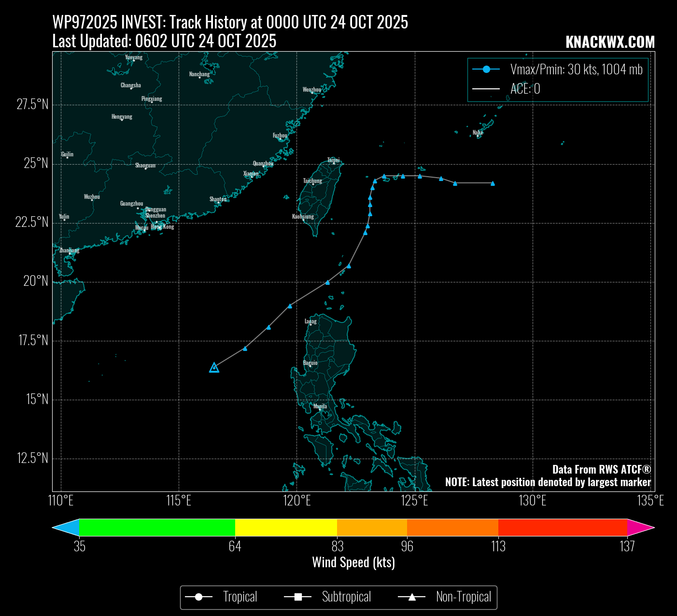Viewport: 677px width, 616px height.
Task: Click the track marker on the 20°N gridline
Action: [x=327, y=282]
